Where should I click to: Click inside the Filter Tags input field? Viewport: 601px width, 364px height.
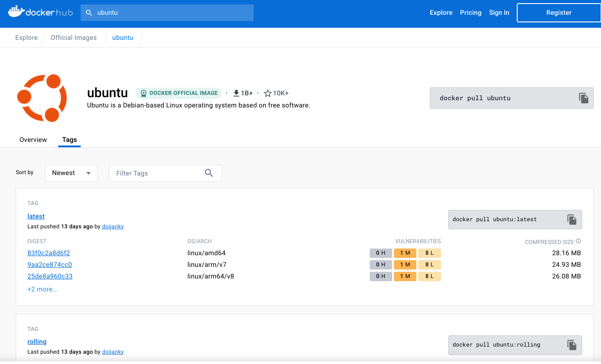157,173
